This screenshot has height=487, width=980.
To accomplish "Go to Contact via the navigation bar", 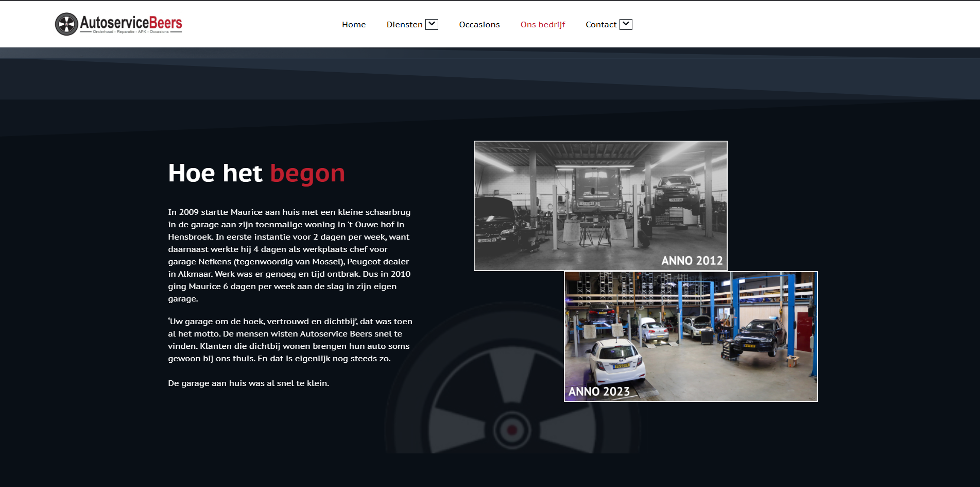I will click(601, 24).
